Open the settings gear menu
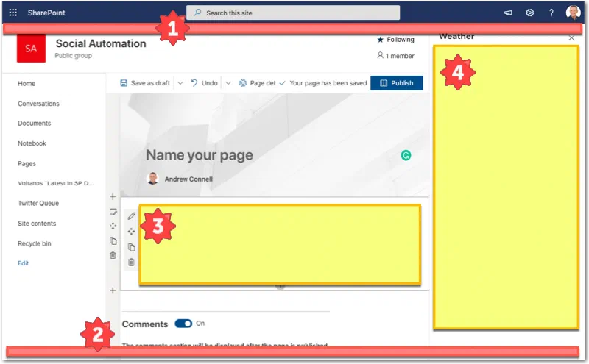The height and width of the screenshot is (364, 589). point(529,13)
